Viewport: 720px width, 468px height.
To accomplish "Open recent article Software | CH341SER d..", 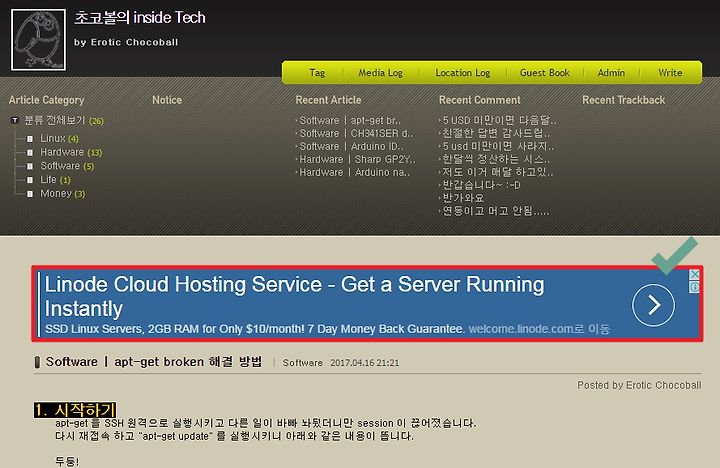I will pyautogui.click(x=356, y=133).
